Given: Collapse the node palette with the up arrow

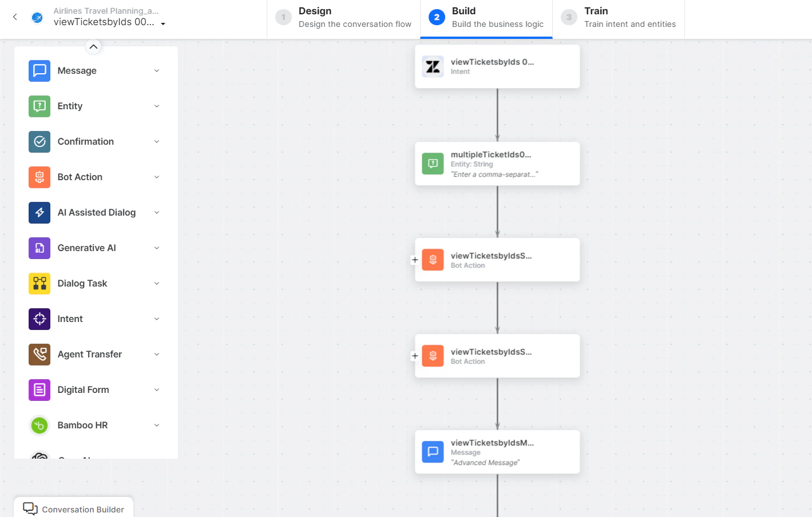Looking at the screenshot, I should click(93, 46).
